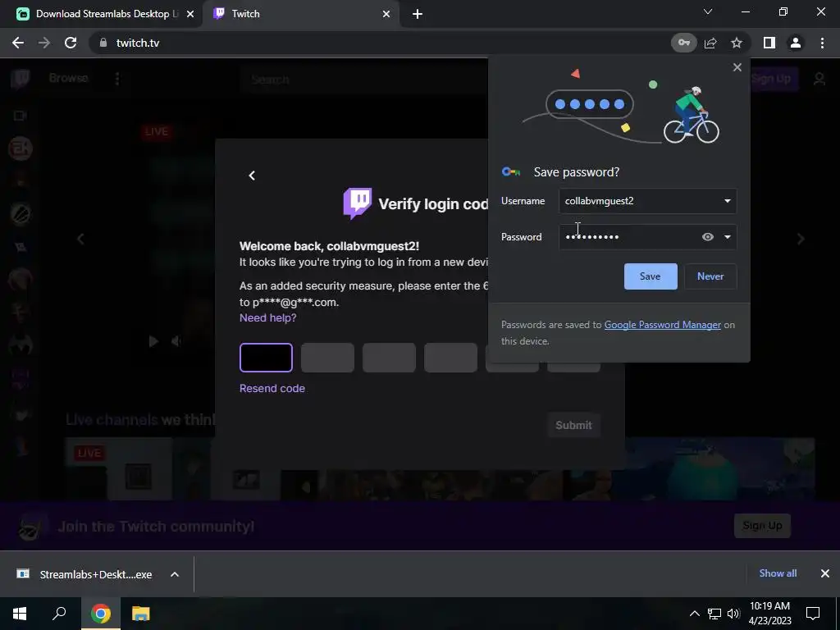This screenshot has width=840, height=630.
Task: Go to previous carousel stream arrow
Action: click(80, 239)
